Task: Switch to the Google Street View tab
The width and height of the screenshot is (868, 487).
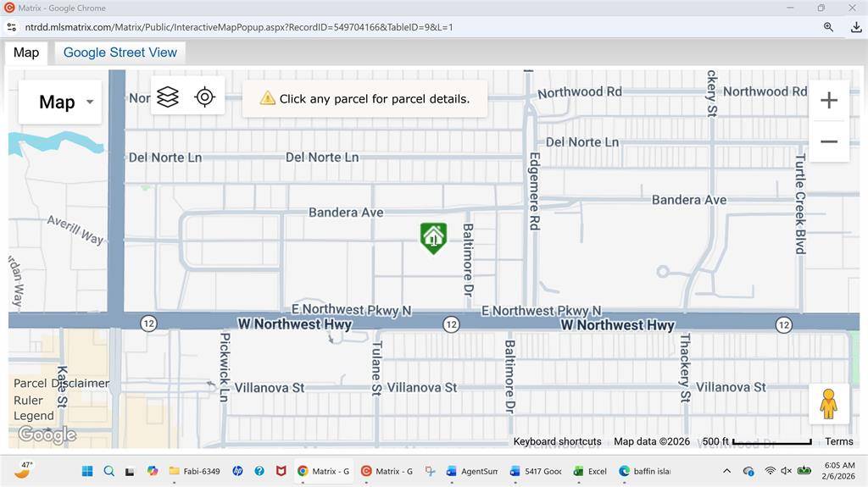Action: (x=120, y=53)
